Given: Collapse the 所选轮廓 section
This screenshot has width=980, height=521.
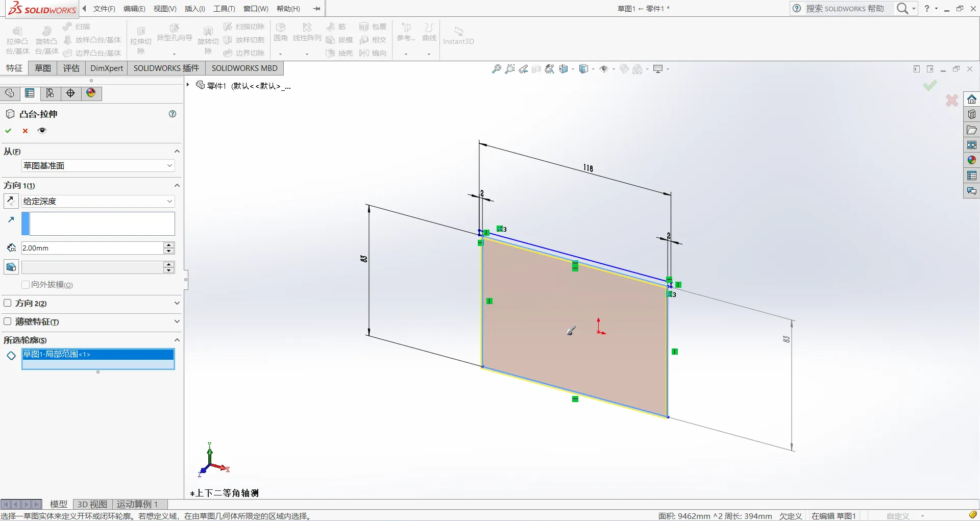Looking at the screenshot, I should 177,340.
